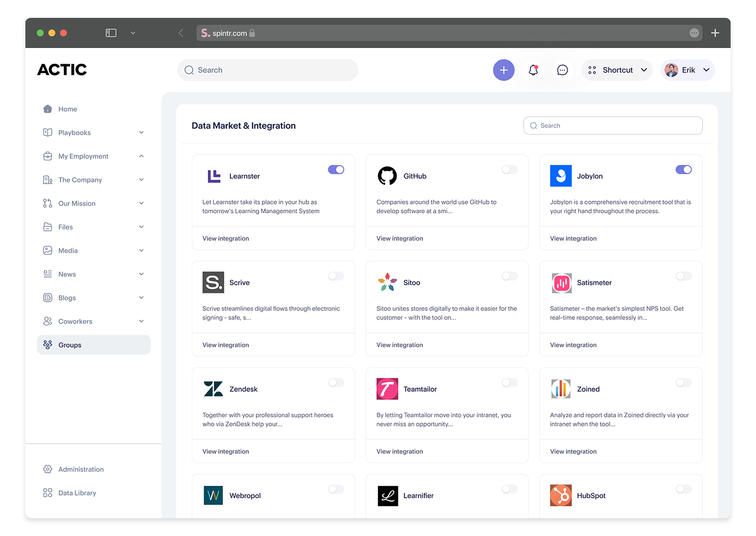Click the Webropol logo icon
This screenshot has width=756, height=536.
tap(213, 496)
